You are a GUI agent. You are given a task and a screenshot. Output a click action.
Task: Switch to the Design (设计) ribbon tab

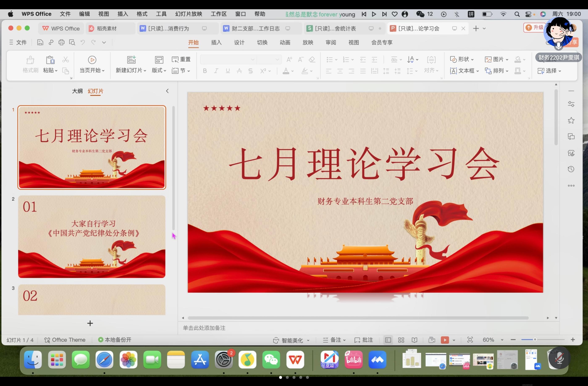pos(239,42)
